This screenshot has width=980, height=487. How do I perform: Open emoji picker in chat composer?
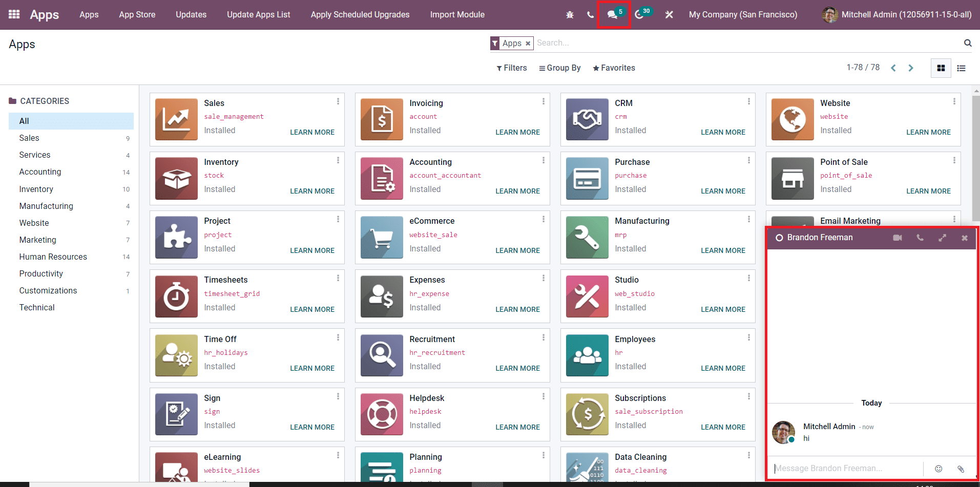939,469
